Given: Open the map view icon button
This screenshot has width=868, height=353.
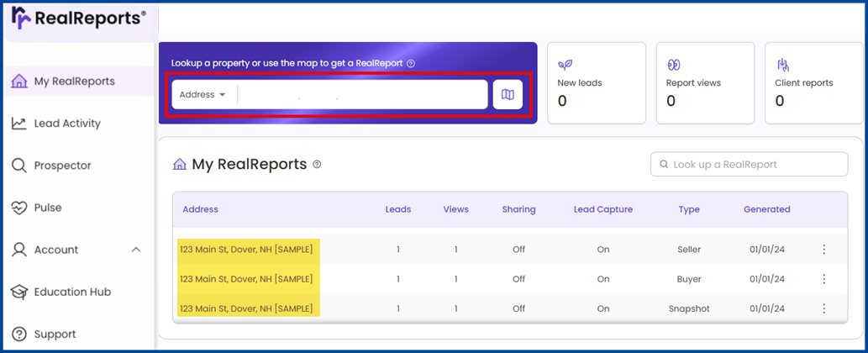Looking at the screenshot, I should click(x=508, y=95).
